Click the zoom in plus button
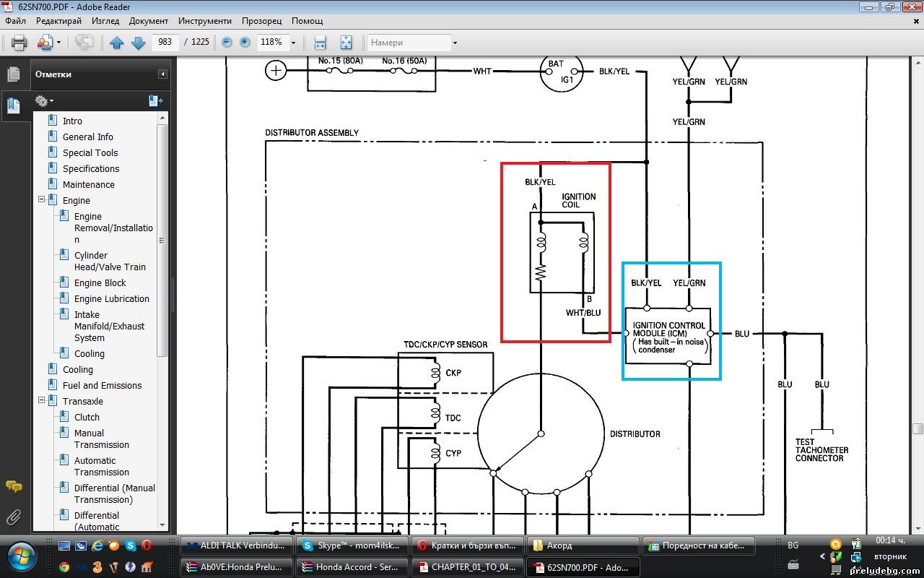Viewport: 924px width, 578px height. [245, 43]
